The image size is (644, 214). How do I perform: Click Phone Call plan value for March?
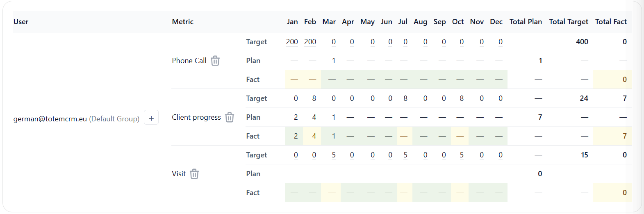334,61
